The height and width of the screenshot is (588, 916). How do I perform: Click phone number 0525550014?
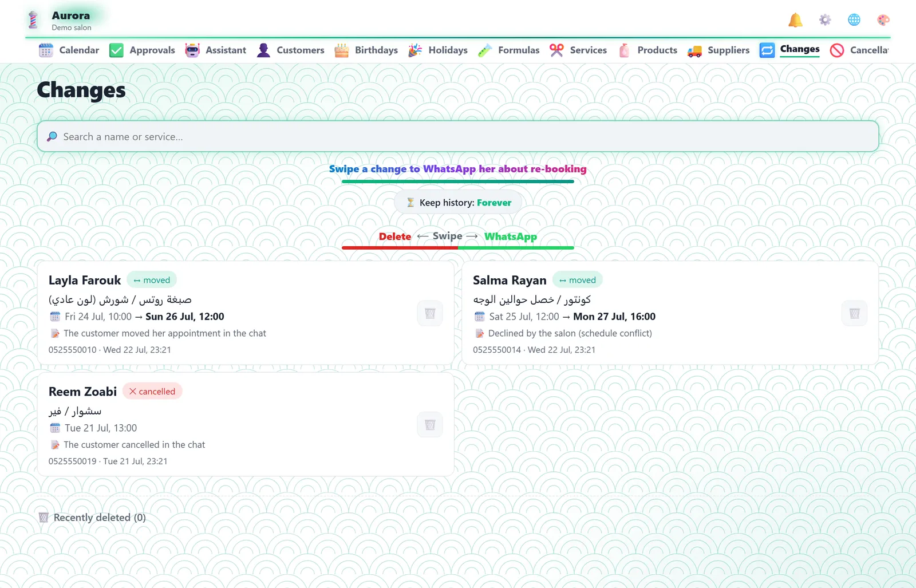[497, 350]
